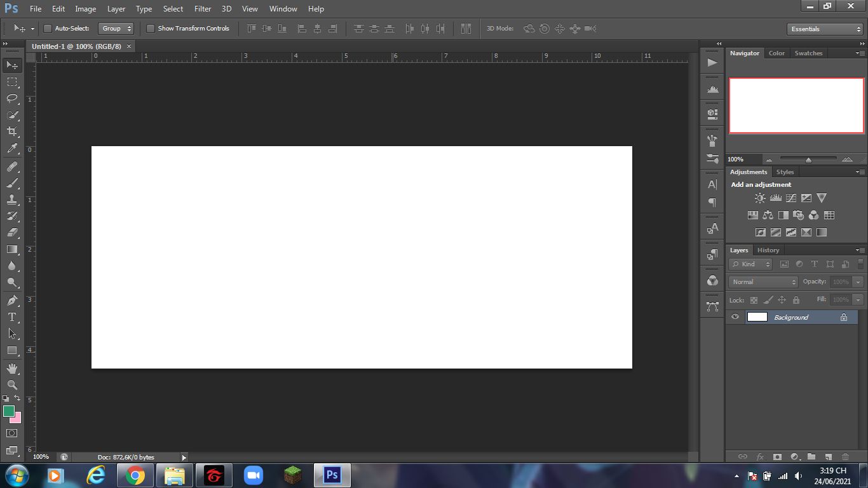
Task: Select the Gradient tool
Action: click(12, 249)
